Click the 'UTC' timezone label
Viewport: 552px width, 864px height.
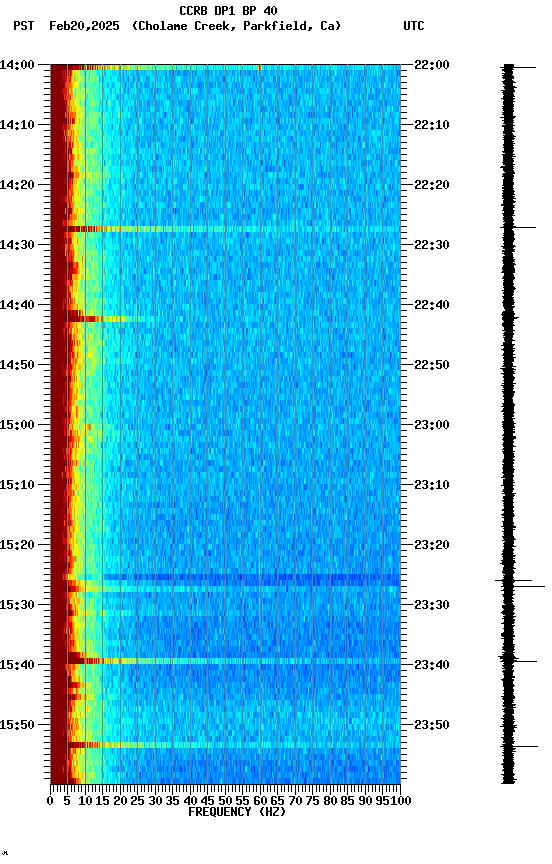pyautogui.click(x=414, y=26)
